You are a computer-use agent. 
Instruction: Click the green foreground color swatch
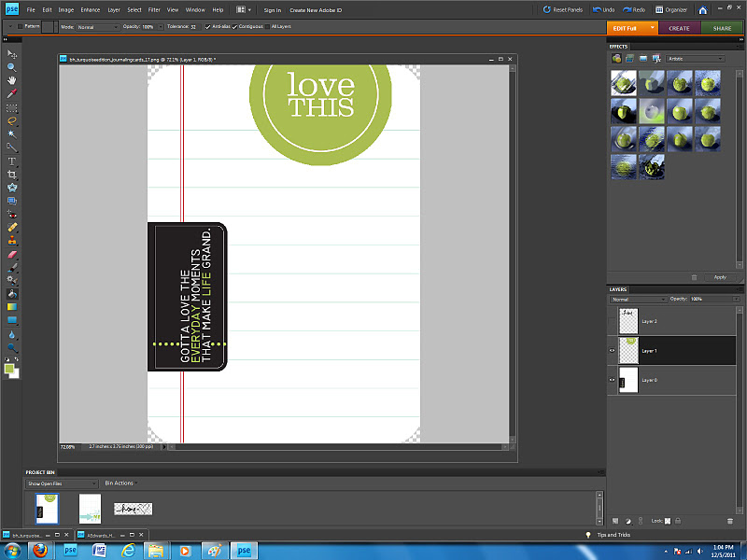coord(9,369)
